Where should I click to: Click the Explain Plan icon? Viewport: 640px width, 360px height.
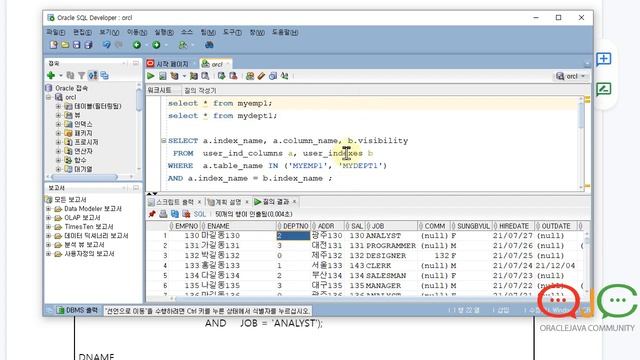pyautogui.click(x=175, y=76)
